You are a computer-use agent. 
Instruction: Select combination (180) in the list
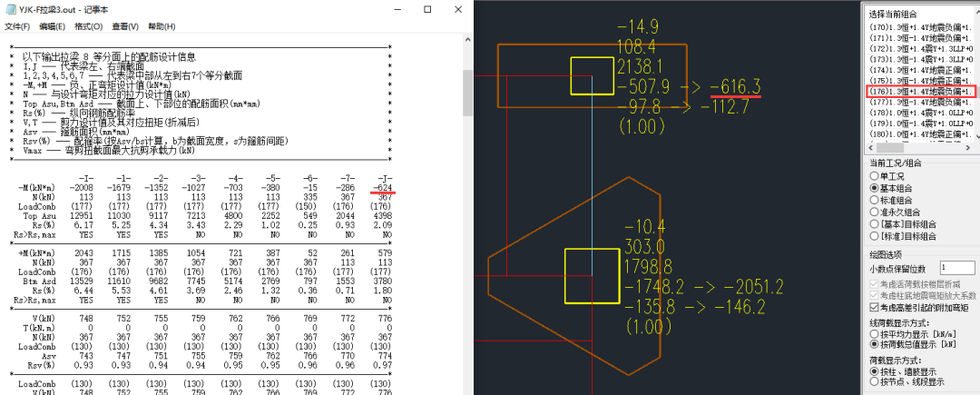point(919,133)
